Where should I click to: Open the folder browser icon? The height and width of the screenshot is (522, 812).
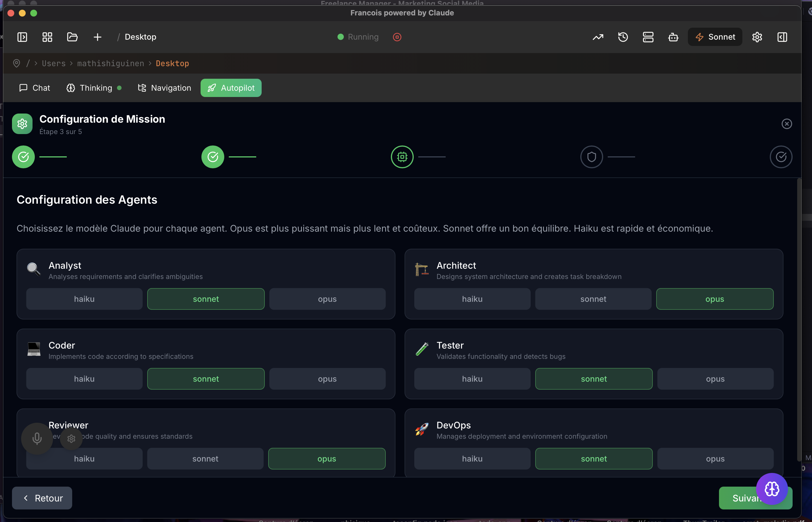point(72,37)
